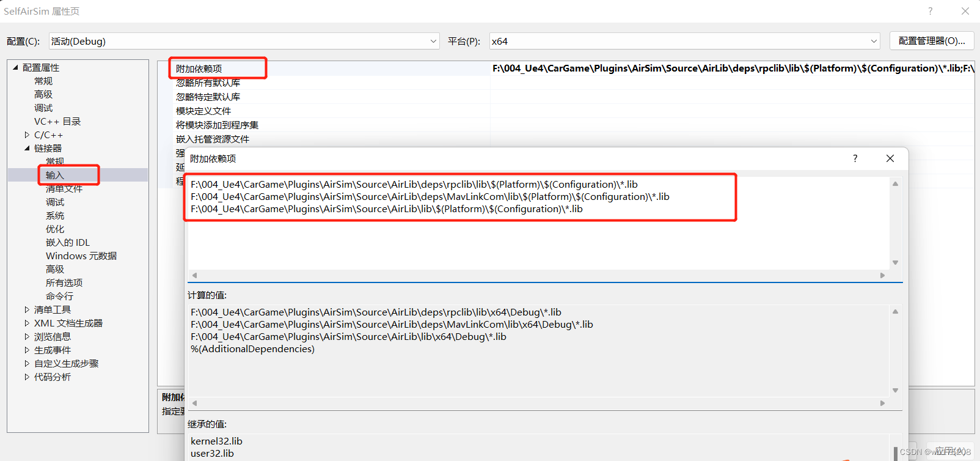This screenshot has height=461, width=980.
Task: Expand the 浏览信息 tree node arrow
Action: 27,336
